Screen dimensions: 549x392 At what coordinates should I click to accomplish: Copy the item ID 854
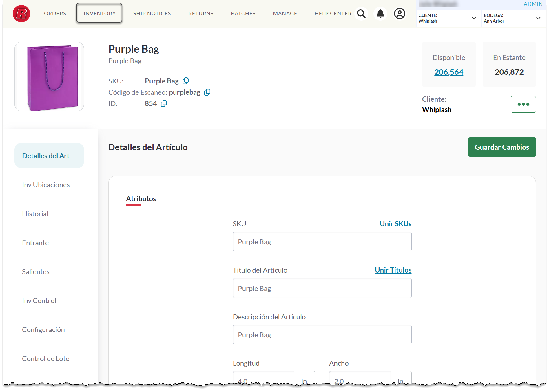tap(164, 103)
